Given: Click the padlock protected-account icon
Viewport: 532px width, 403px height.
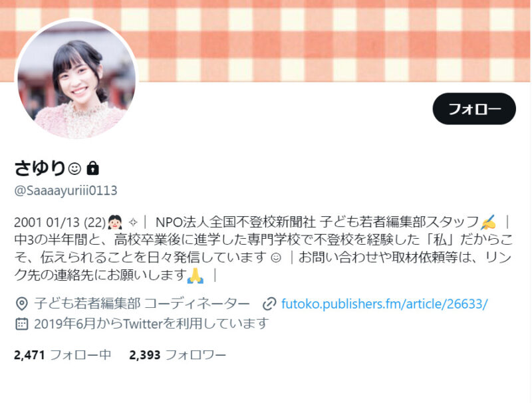Looking at the screenshot, I should pos(92,168).
